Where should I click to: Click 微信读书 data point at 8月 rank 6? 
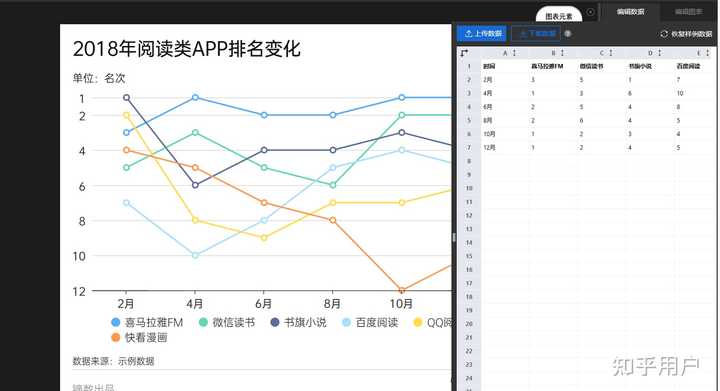pyautogui.click(x=333, y=185)
